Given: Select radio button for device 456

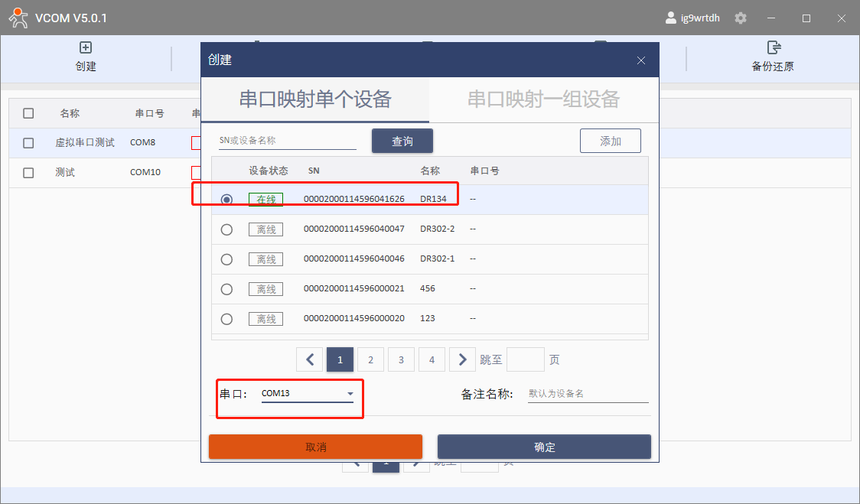Looking at the screenshot, I should (226, 289).
